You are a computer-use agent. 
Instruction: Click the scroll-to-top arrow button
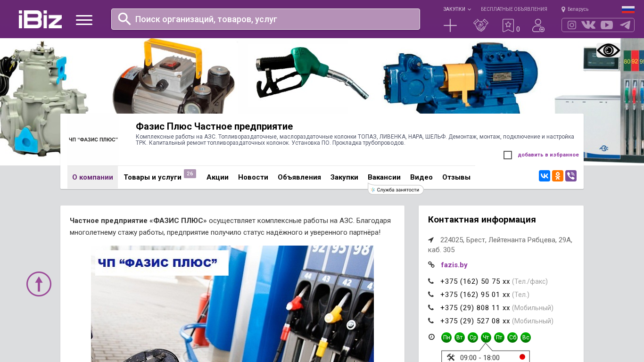tap(39, 284)
